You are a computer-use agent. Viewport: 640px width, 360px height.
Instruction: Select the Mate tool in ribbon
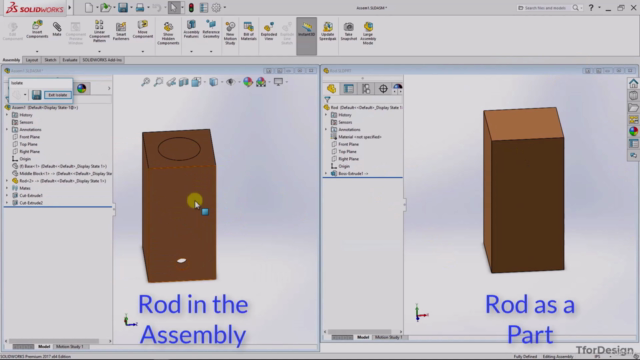[57, 29]
